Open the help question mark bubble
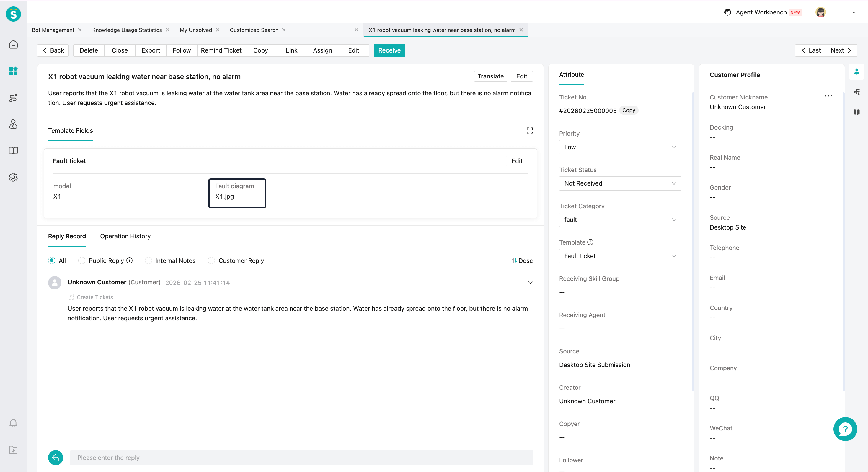 click(845, 429)
